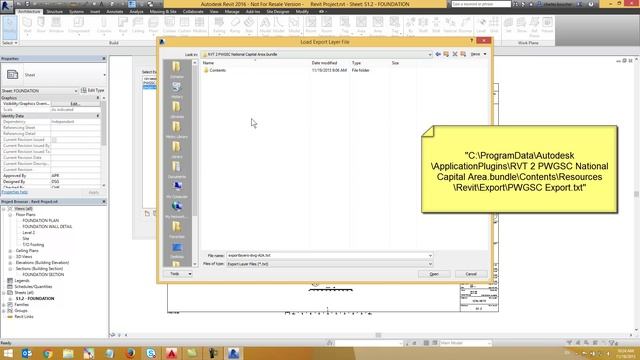Viewport: 640px width, 360px height.
Task: Select the Wall tool in ribbon
Action: pos(27,26)
